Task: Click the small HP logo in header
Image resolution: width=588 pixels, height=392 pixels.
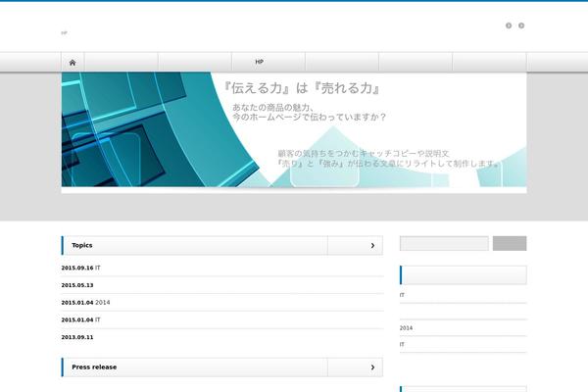Action: tap(64, 33)
